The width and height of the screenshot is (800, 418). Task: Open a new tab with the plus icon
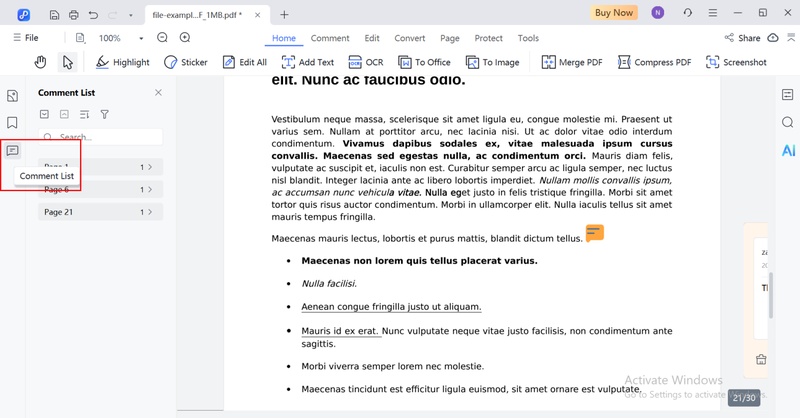284,15
